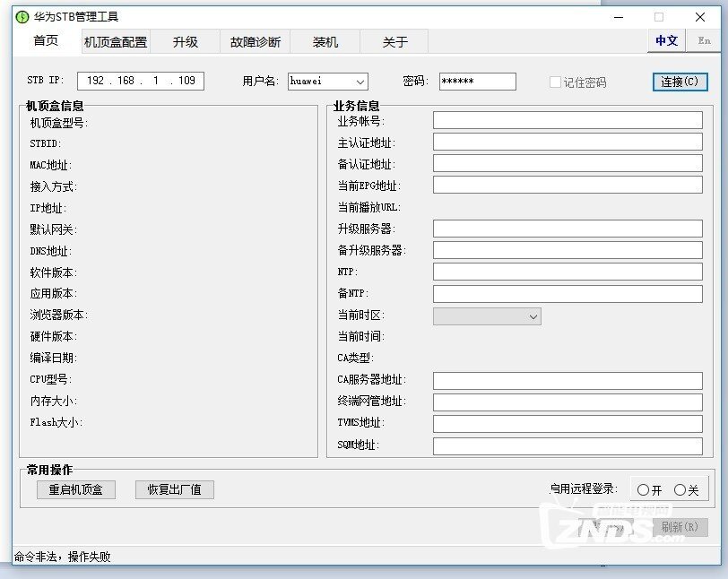Viewport: 728px width, 579px height.
Task: Click the 命令非法，操作失败 status message
Action: pyautogui.click(x=63, y=557)
